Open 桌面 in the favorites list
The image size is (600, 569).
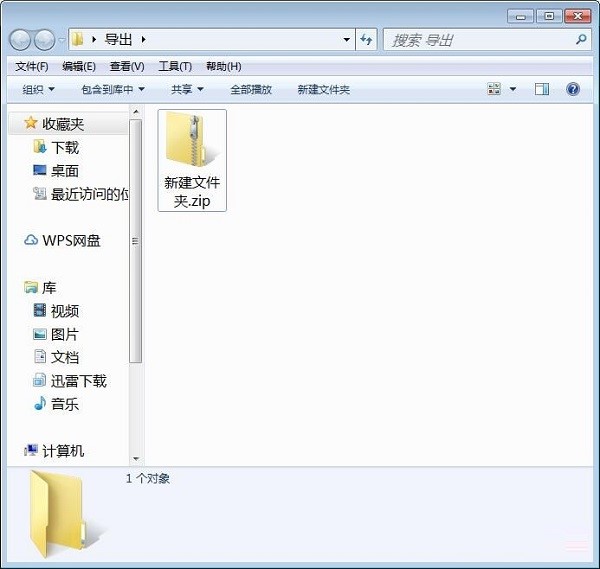[x=65, y=171]
